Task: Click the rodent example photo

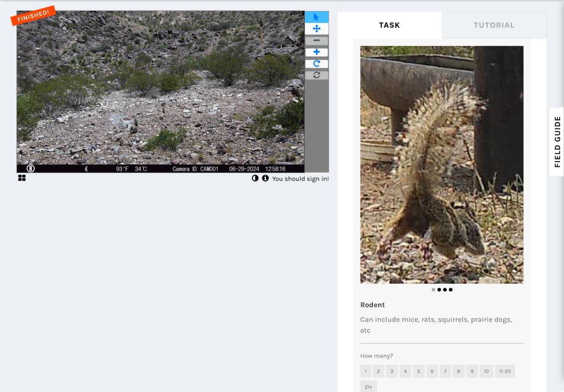Action: (x=442, y=165)
